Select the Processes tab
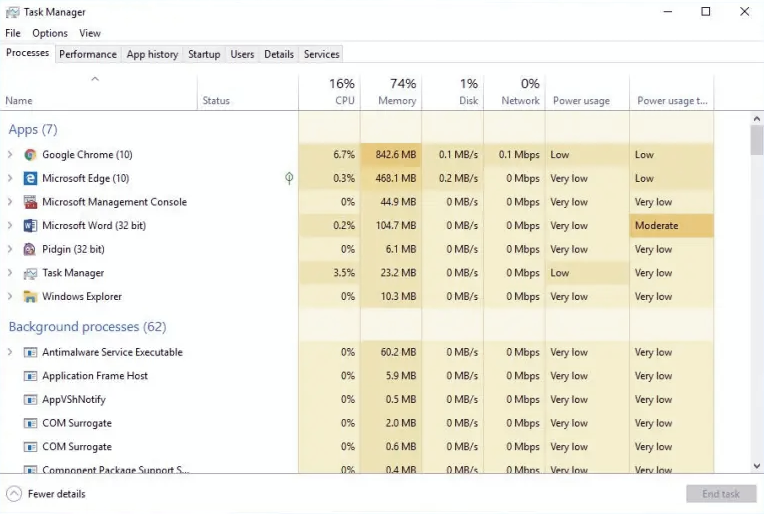 (28, 53)
